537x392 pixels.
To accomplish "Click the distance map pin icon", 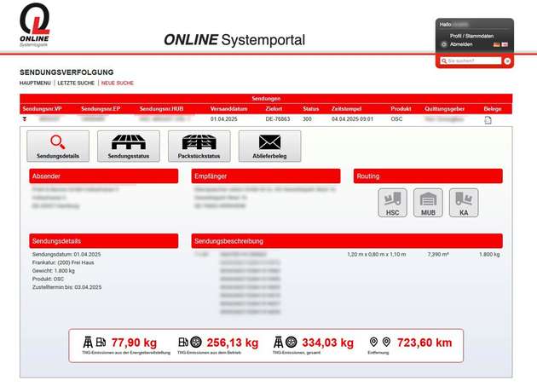I will tap(373, 342).
